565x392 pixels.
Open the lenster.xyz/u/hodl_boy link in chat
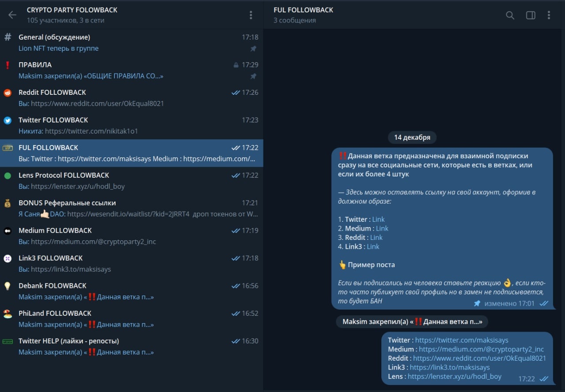point(455,377)
